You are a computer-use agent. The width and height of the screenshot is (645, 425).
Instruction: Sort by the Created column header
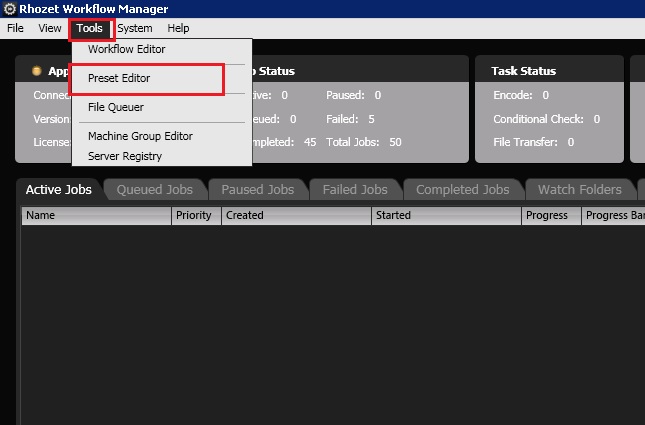pyautogui.click(x=296, y=216)
